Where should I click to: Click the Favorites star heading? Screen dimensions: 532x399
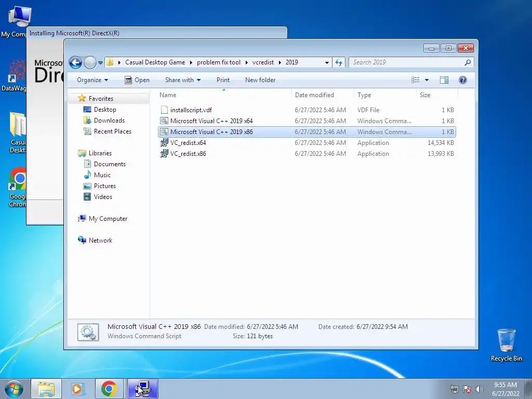tap(96, 98)
